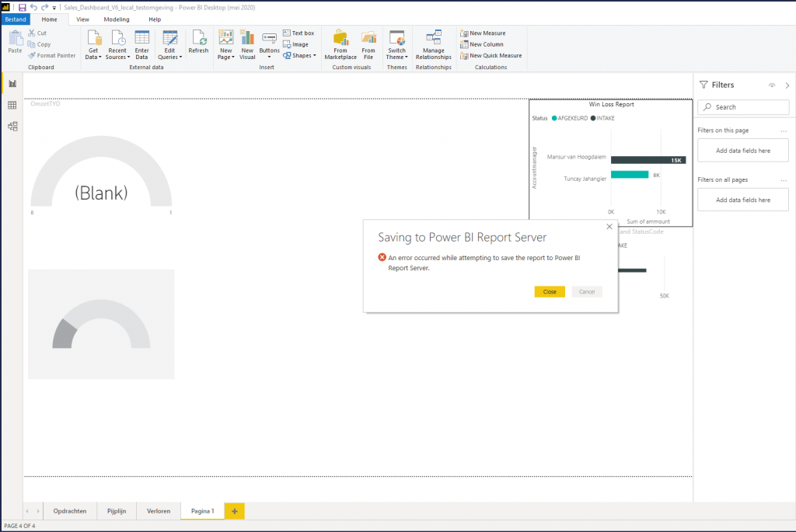Create a New Quick Measure
Image resolution: width=796 pixels, height=532 pixels.
491,55
